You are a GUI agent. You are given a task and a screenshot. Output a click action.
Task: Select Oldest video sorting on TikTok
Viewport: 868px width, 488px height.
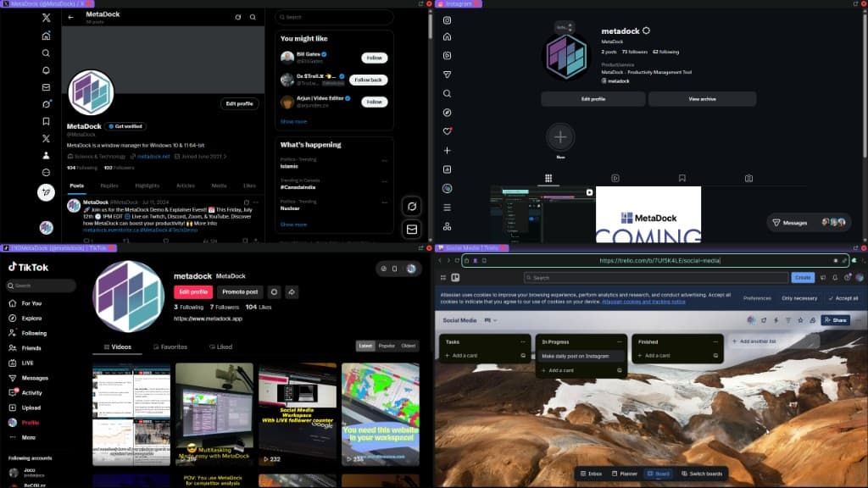(x=409, y=346)
